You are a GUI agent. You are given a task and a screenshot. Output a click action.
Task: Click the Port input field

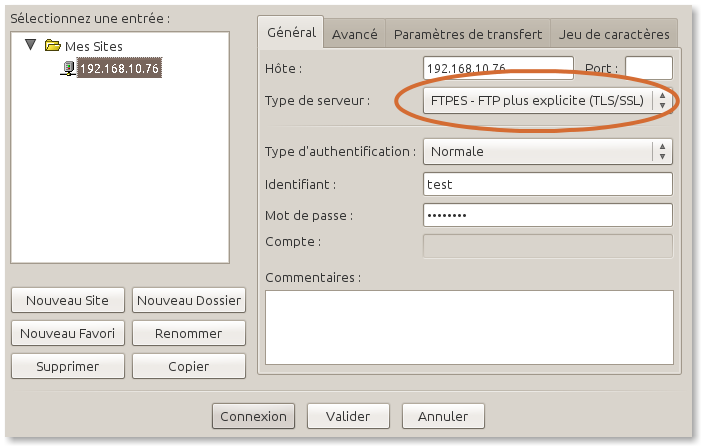pos(648,68)
